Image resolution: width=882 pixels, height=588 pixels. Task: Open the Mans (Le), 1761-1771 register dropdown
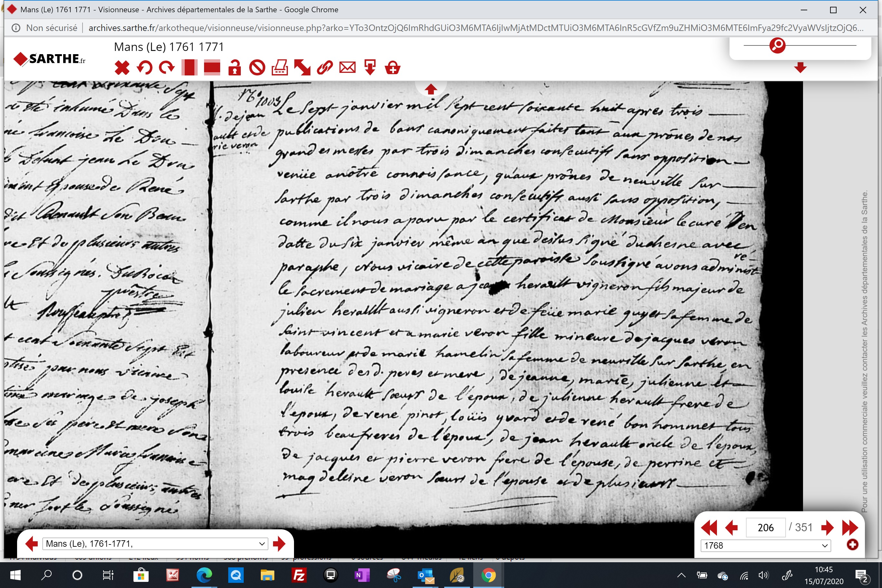(155, 544)
